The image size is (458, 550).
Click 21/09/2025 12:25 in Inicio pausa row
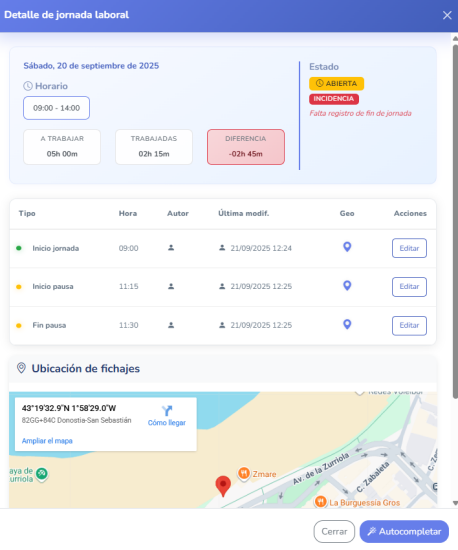coord(261,287)
